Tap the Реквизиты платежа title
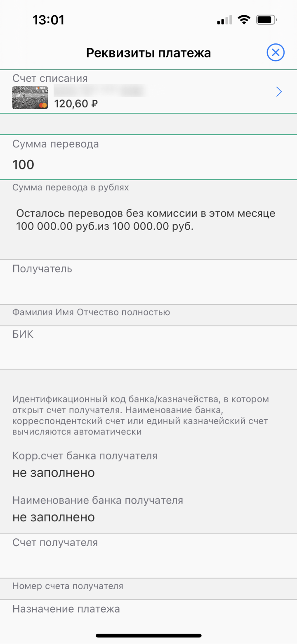The image size is (297, 644). pyautogui.click(x=148, y=53)
